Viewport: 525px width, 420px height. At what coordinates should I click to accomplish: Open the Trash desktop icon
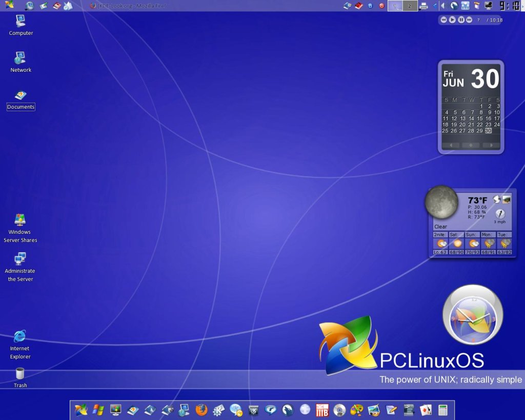point(20,377)
